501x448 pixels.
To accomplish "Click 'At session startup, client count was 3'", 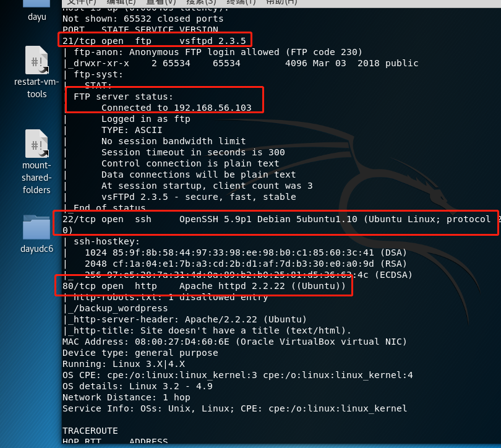I will tap(207, 186).
